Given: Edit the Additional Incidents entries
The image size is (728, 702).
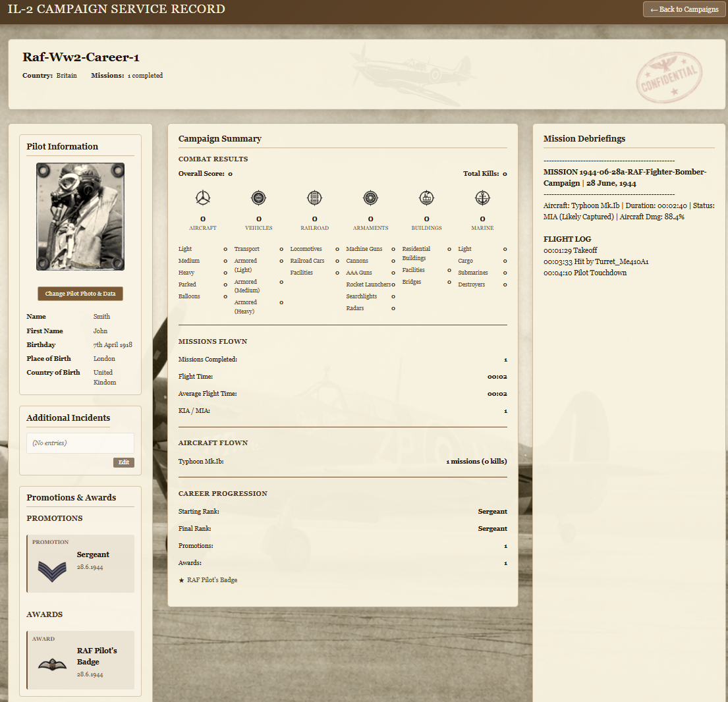Looking at the screenshot, I should 123,462.
